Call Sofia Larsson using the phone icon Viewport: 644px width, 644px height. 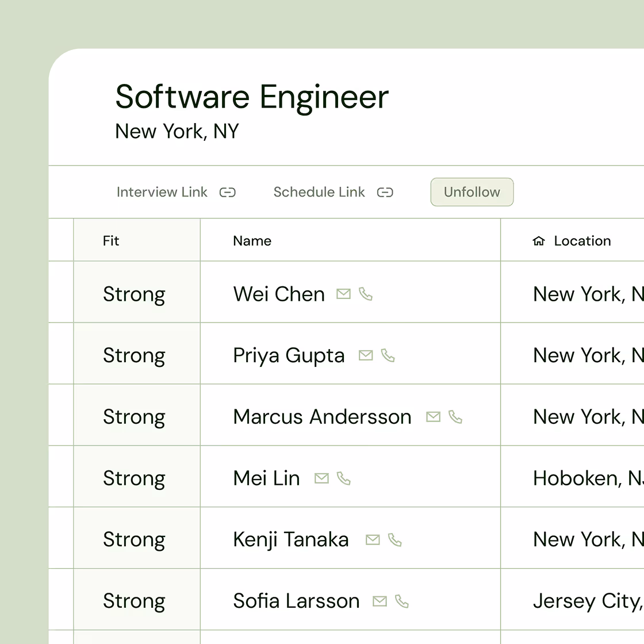point(402,601)
